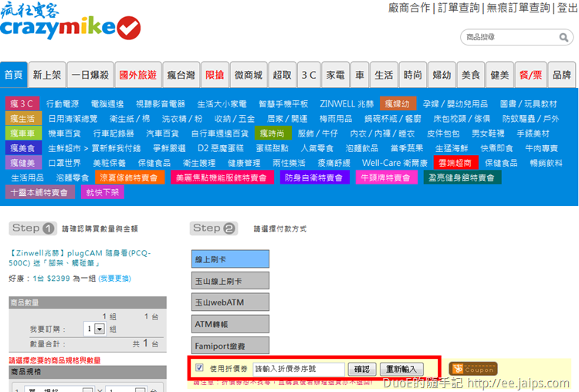This screenshot has height=392, width=579.
Task: Choose 玉山webATM payment option
Action: 230,302
